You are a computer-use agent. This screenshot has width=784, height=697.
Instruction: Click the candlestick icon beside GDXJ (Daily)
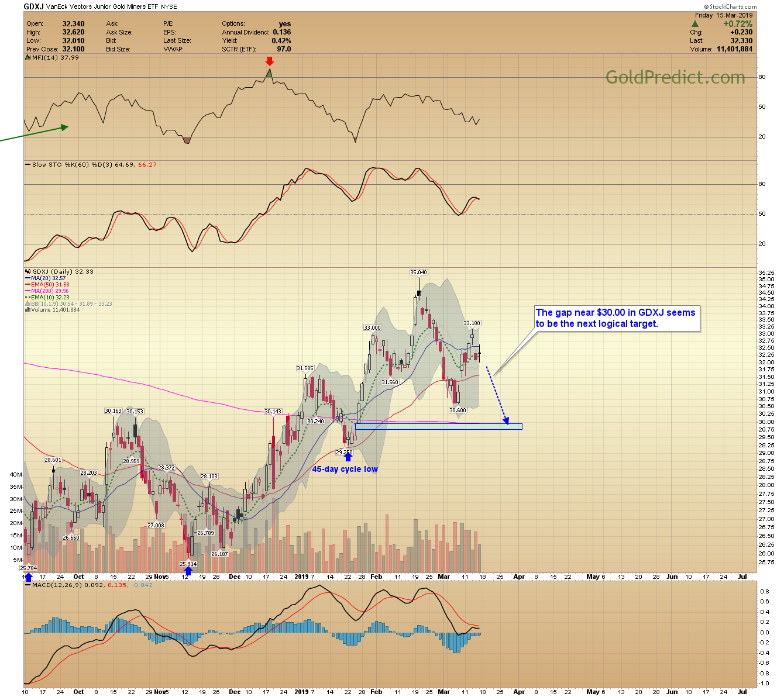[27, 272]
